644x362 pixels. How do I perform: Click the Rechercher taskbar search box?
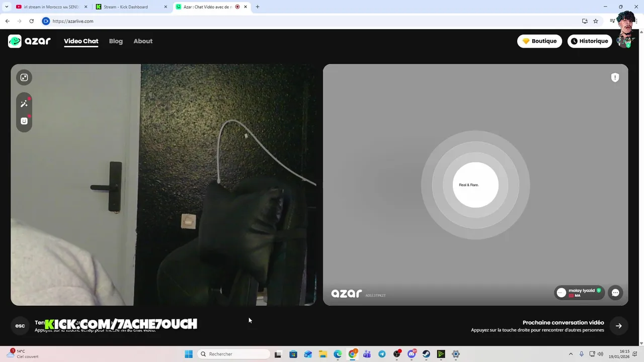(x=233, y=354)
